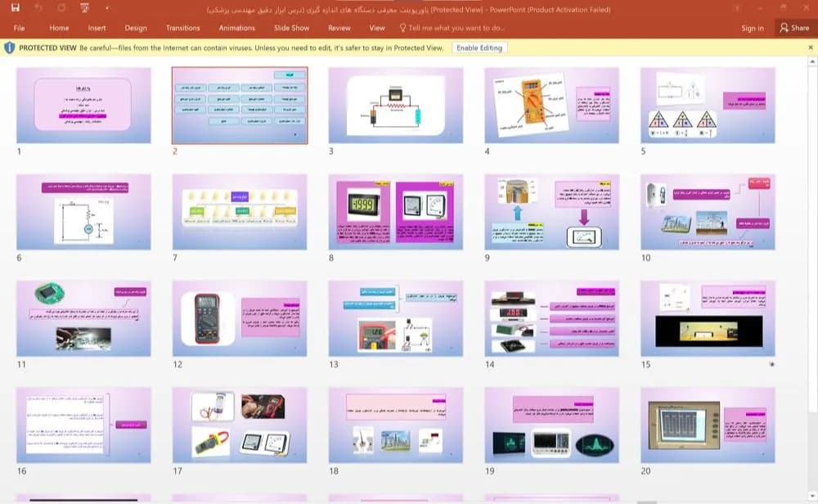Play the transition star icon below slide 15
818x504 pixels.
click(x=771, y=364)
